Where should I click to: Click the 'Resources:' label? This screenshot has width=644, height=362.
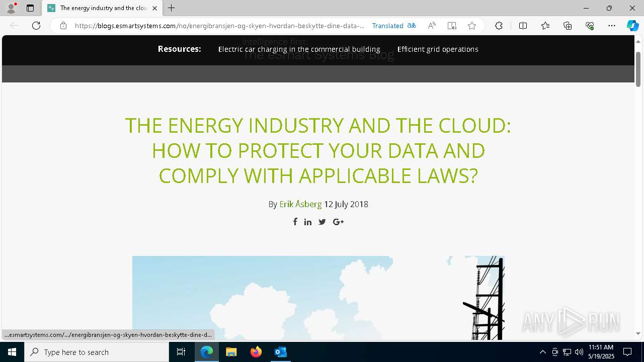[x=179, y=49]
